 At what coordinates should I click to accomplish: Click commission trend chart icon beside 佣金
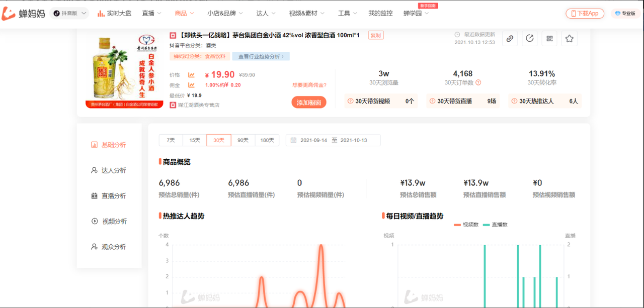click(x=192, y=85)
